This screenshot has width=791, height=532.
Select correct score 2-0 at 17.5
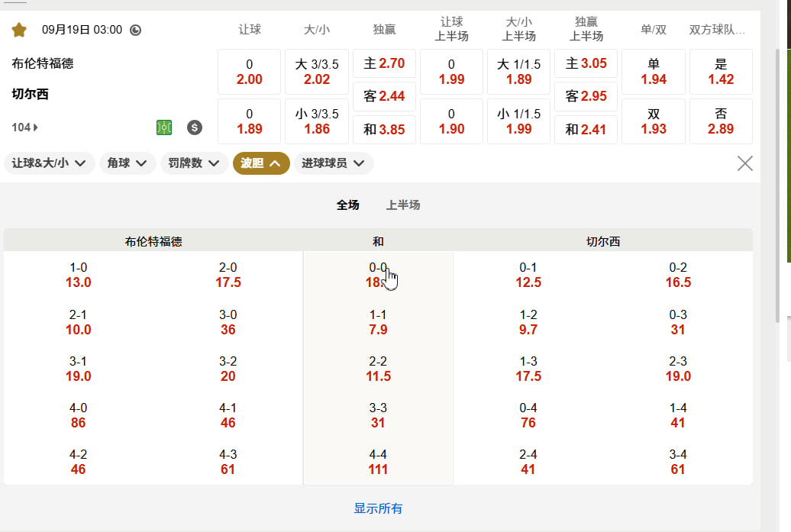coord(228,275)
